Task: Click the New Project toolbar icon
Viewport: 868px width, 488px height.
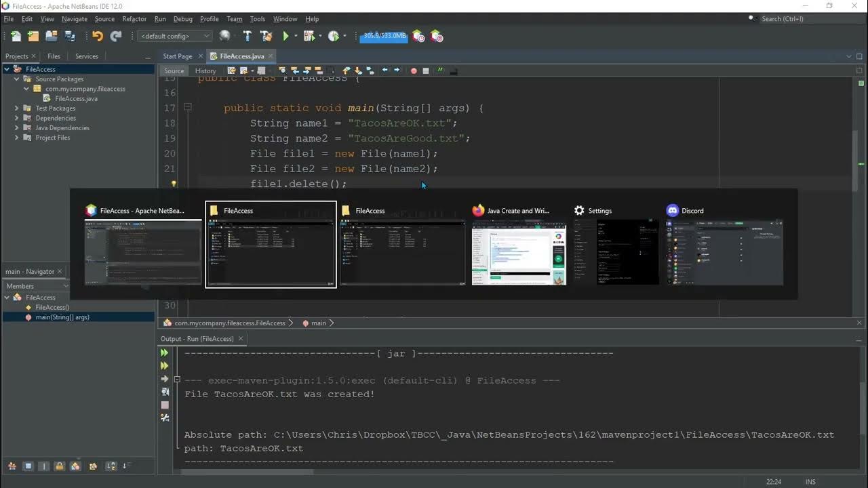Action: pos(33,36)
